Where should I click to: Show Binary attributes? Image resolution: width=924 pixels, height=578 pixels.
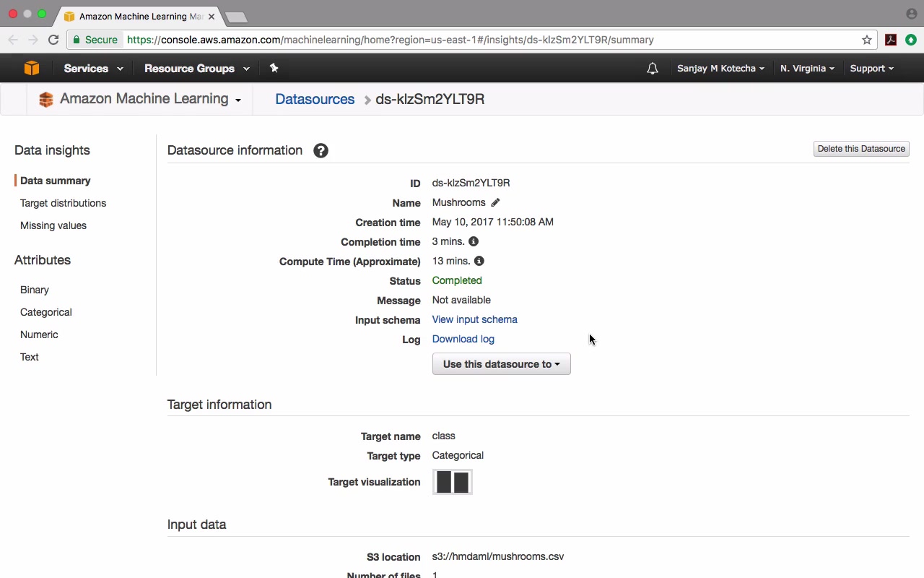tap(35, 290)
